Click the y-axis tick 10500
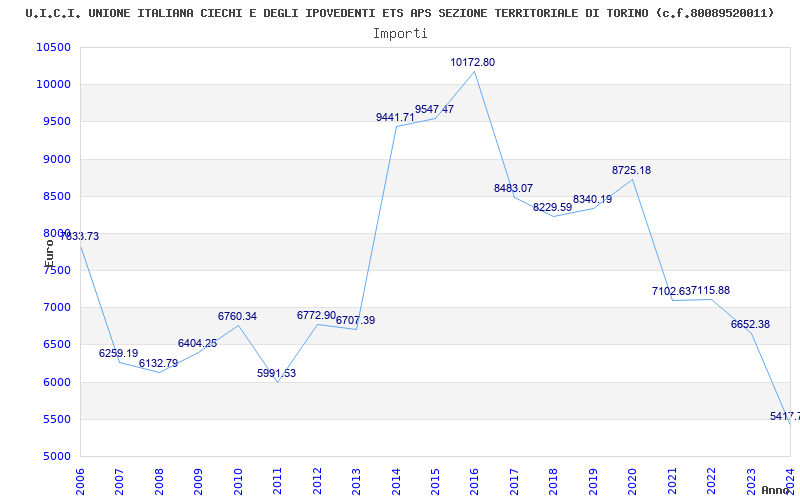The width and height of the screenshot is (800, 500). pos(53,47)
